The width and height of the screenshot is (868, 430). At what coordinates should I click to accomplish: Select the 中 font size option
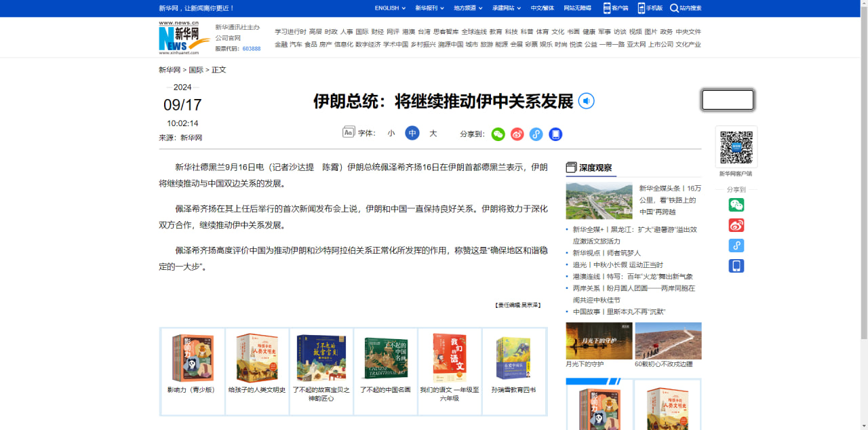(412, 134)
